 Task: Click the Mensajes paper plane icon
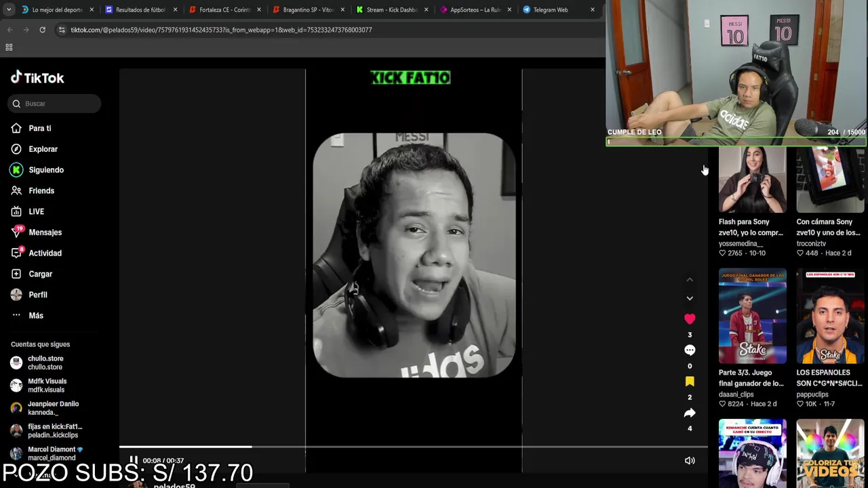[16, 232]
